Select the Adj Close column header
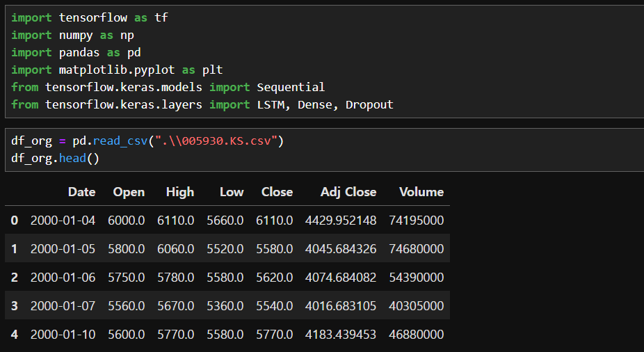Viewport: 644px width, 352px height. pos(348,192)
